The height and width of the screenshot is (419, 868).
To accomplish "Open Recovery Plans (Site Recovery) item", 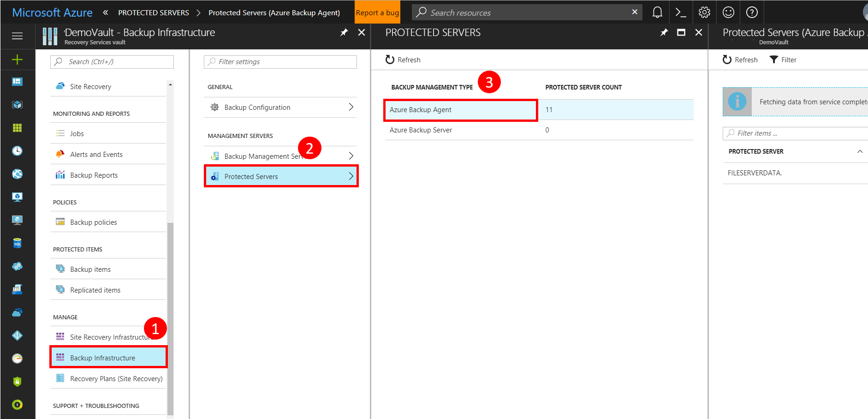I will (x=108, y=378).
